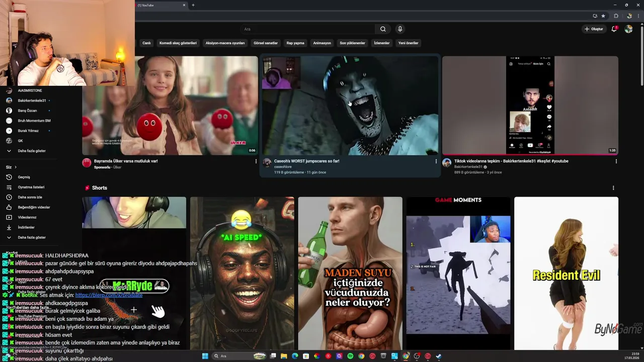Open new browser tab plus button
Viewport: 644px width, 362px height.
[193, 5]
